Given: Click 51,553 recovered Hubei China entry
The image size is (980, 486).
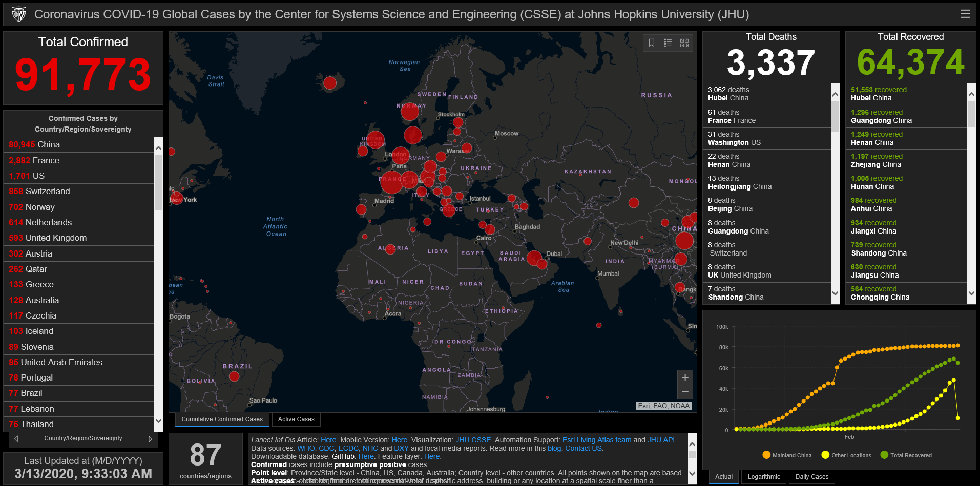Looking at the screenshot, I should (906, 94).
